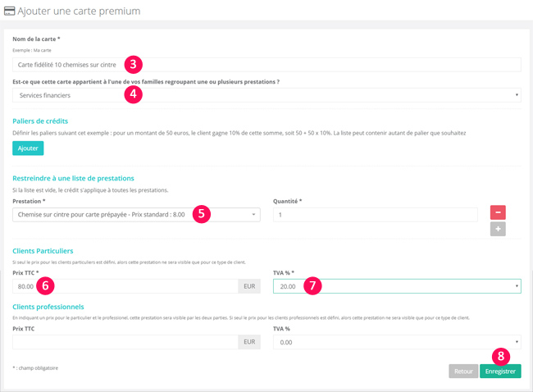
Task: Click the EUR label next to the professionnels price
Action: [x=248, y=342]
